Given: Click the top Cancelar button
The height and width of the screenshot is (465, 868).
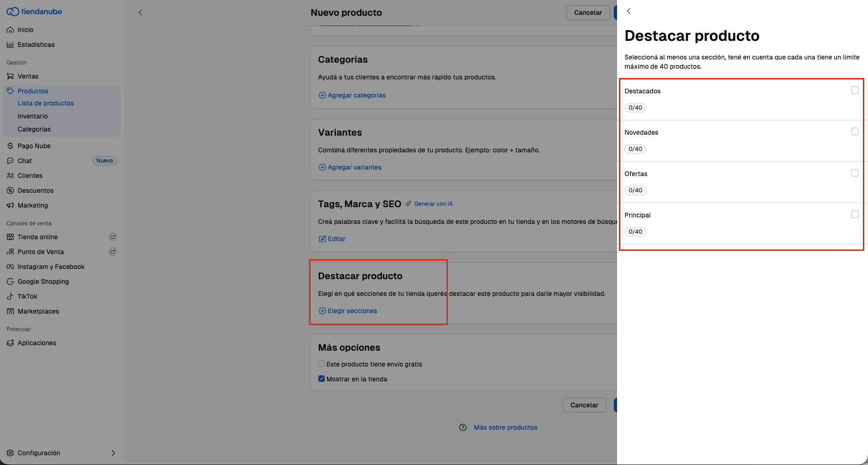Looking at the screenshot, I should 588,13.
